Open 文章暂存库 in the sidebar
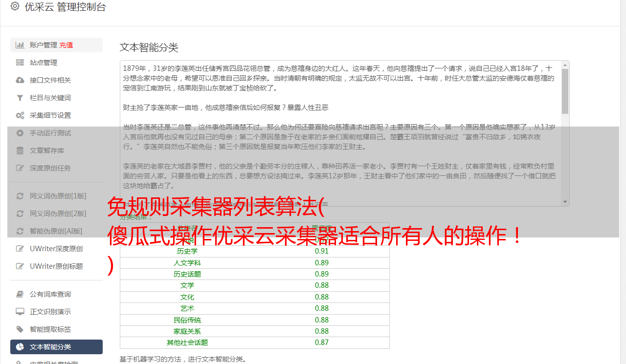 pyautogui.click(x=56, y=150)
